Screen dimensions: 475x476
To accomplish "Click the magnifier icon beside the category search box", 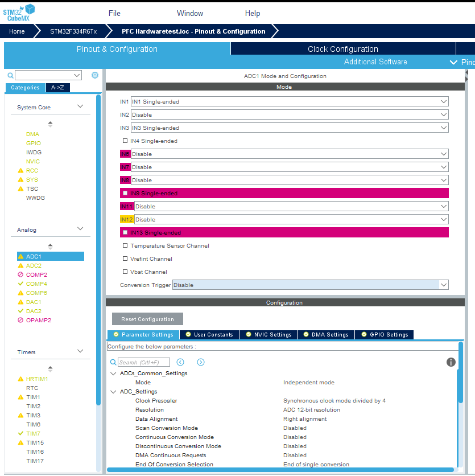I will [x=10, y=75].
